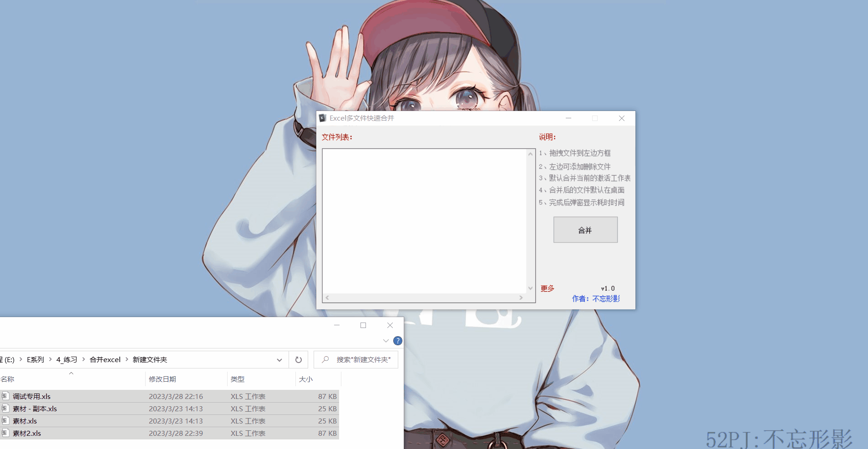Click the 调试专用.xls file icon
868x449 pixels.
(5, 396)
